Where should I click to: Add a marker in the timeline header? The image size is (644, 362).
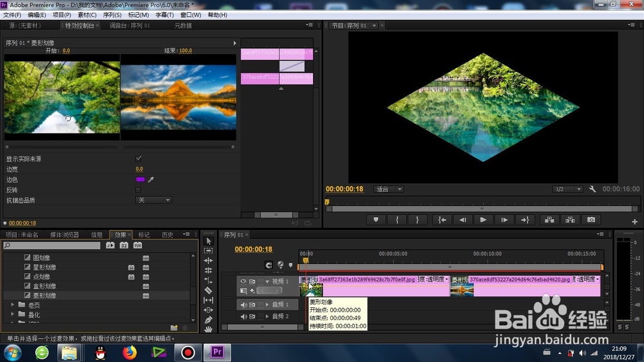click(291, 265)
